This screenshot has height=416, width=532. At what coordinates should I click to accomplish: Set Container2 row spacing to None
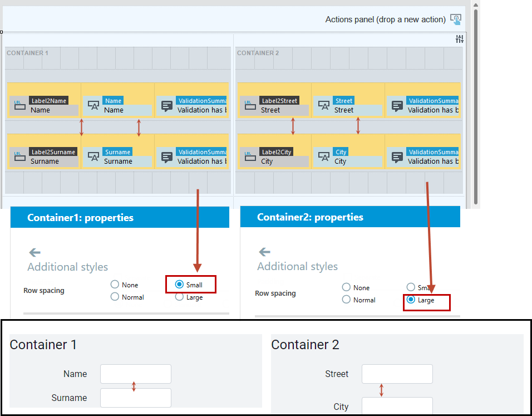point(346,287)
